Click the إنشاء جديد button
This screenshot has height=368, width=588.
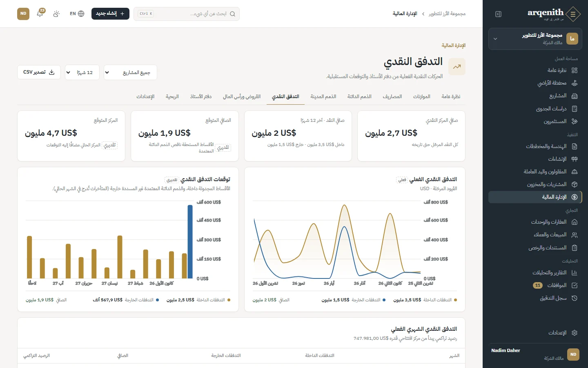click(x=110, y=13)
